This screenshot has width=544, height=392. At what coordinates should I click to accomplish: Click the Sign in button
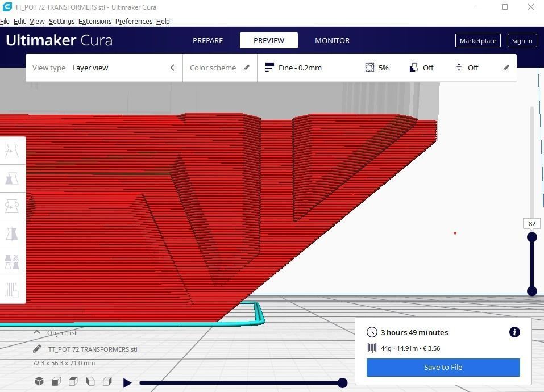pyautogui.click(x=522, y=40)
